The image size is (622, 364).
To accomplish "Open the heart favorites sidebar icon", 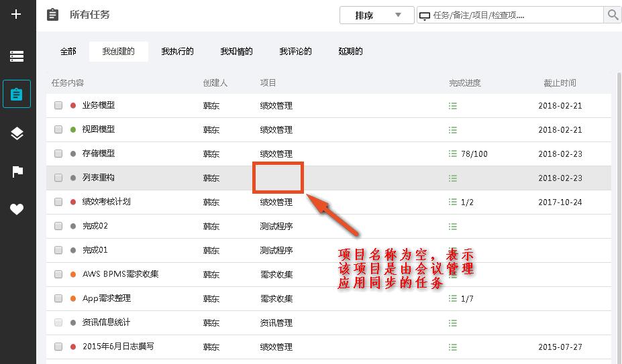I will (x=17, y=209).
